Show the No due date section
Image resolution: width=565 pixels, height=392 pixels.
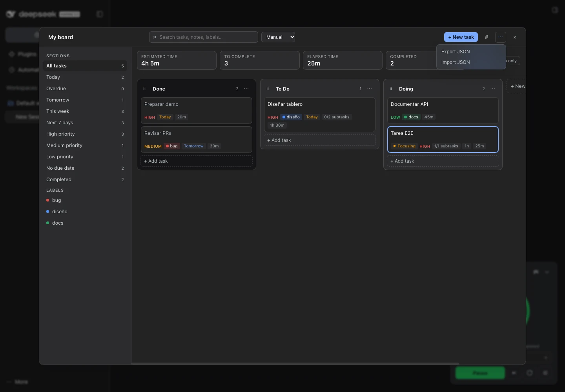click(85, 168)
